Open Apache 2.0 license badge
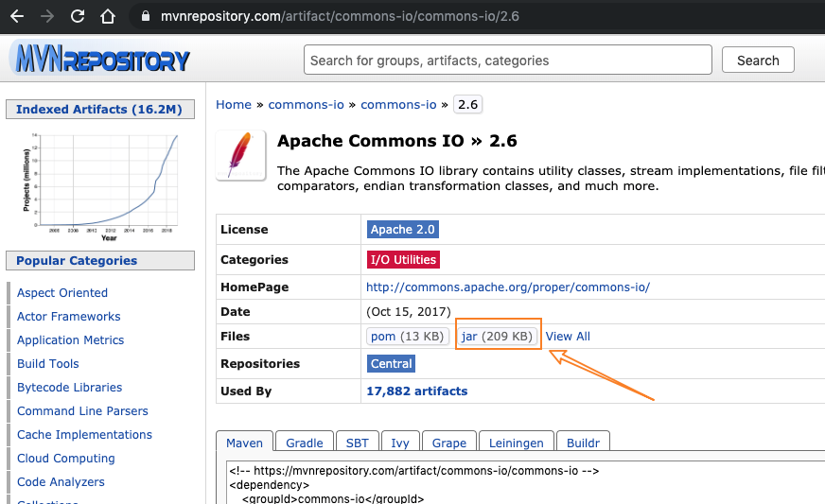This screenshot has height=504, width=825. click(402, 230)
